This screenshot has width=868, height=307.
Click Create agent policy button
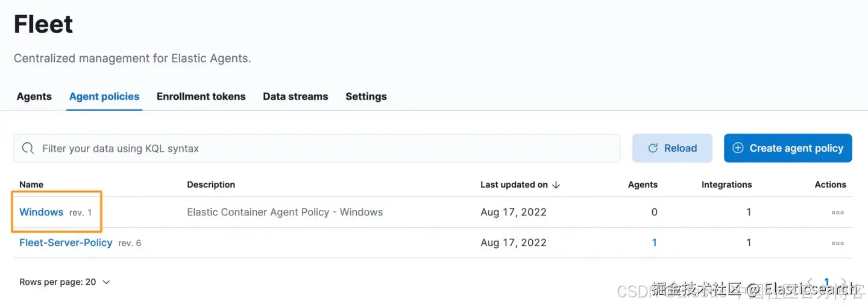788,148
